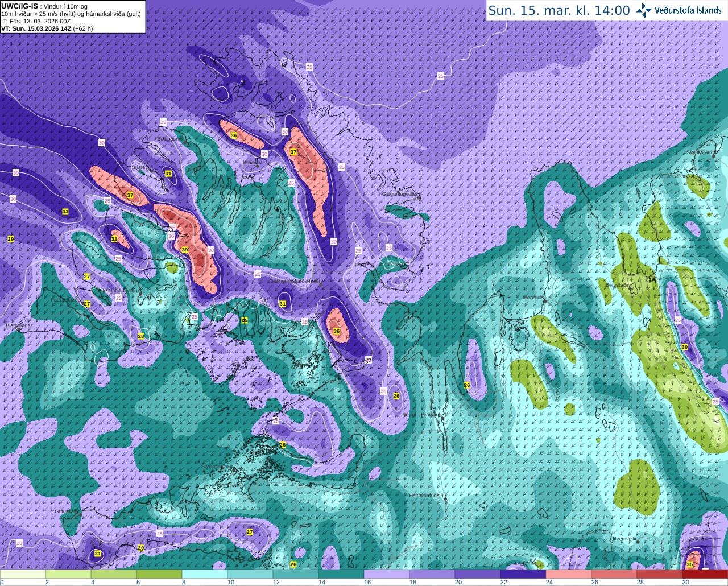Click the Stykkishólmur station label
The width and height of the screenshot is (728, 586).
tap(218, 467)
